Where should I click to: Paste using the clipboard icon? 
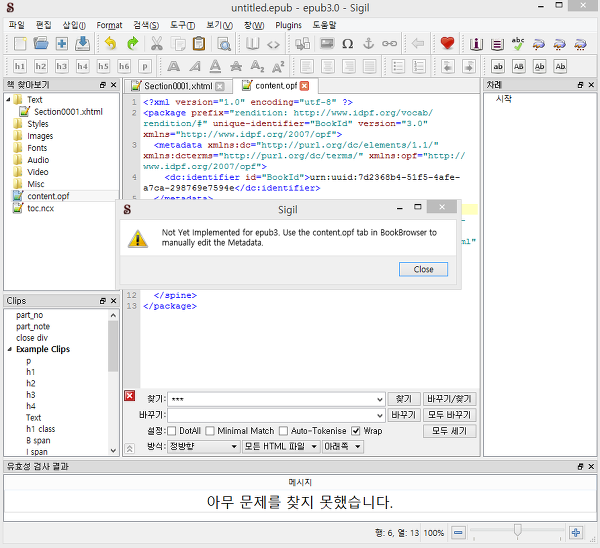[199, 44]
